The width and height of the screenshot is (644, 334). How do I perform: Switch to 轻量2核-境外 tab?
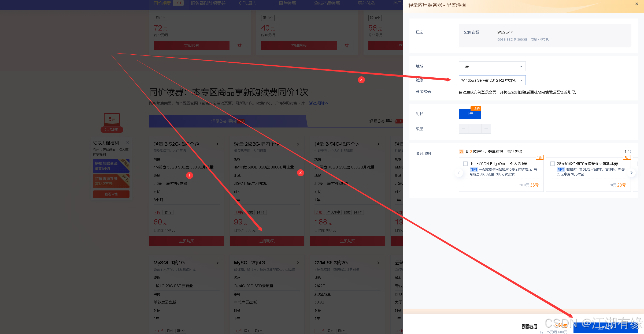pos(382,121)
